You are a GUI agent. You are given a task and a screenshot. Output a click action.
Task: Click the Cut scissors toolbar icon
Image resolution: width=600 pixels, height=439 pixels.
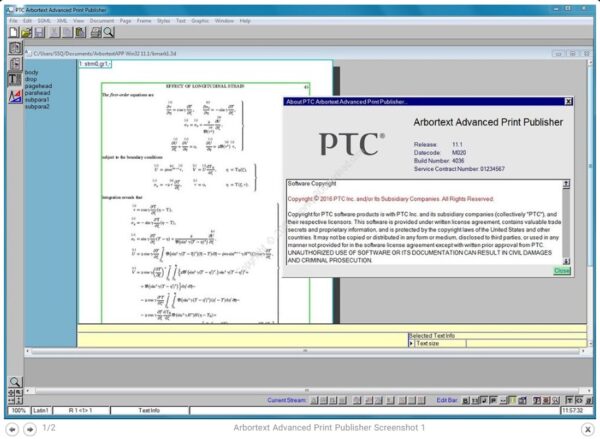click(x=55, y=33)
